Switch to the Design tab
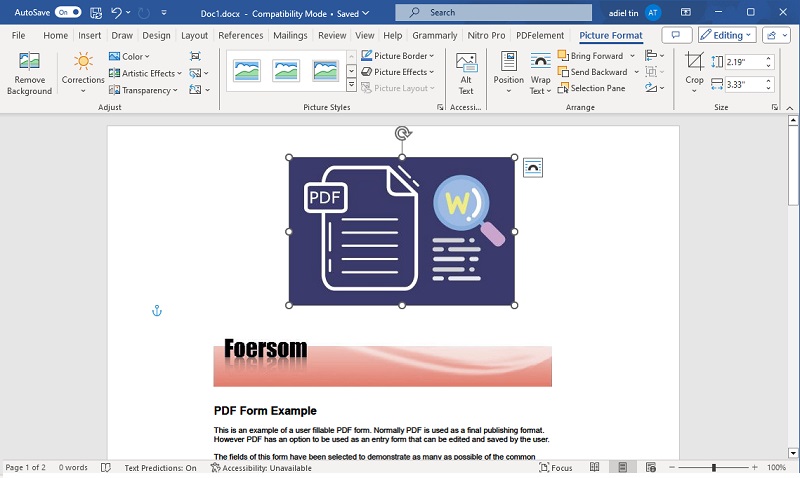 [156, 35]
